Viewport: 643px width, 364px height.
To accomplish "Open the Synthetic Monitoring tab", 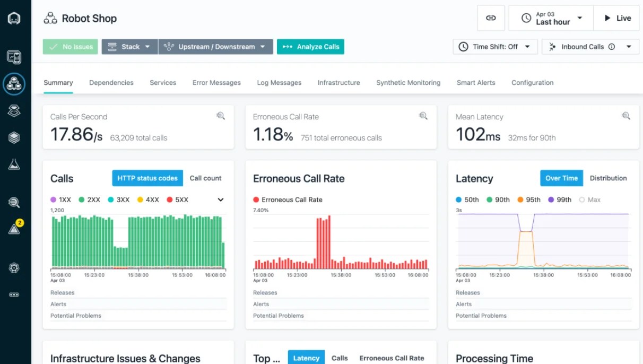I will click(x=408, y=83).
